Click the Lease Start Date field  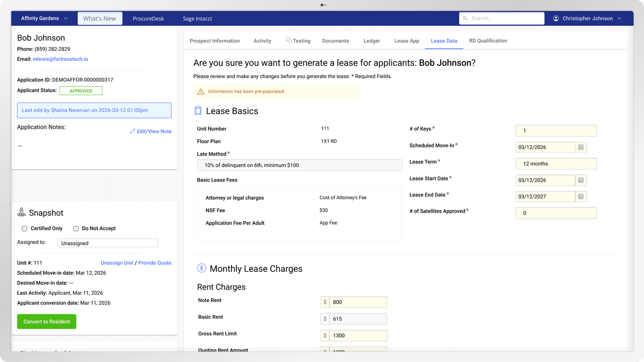[x=545, y=180]
